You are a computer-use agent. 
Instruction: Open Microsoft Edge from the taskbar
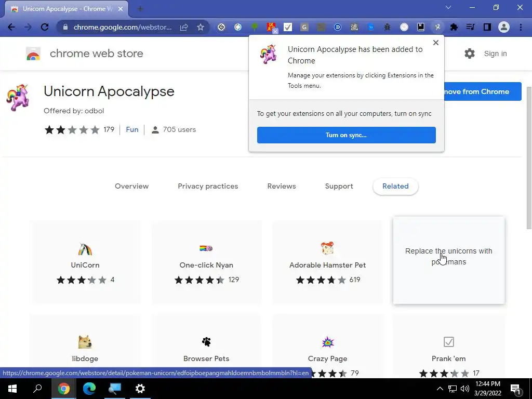click(x=89, y=389)
